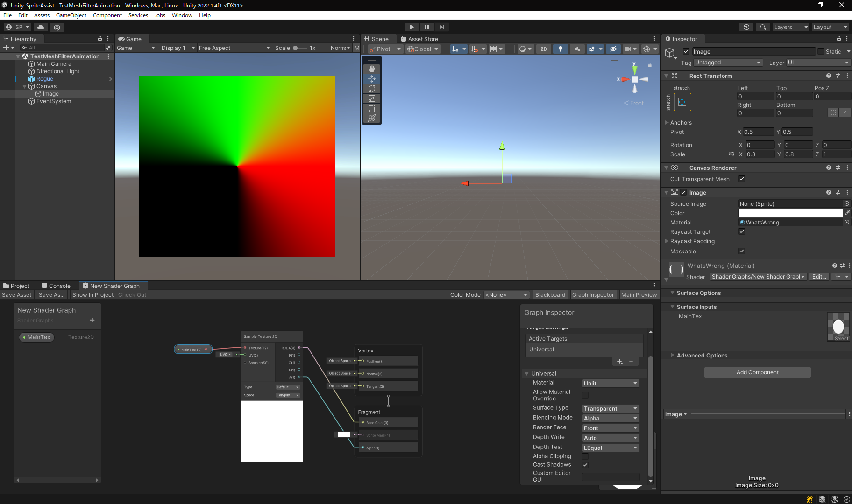The image size is (852, 504).
Task: Disable the Raycast Target checkbox
Action: click(741, 231)
